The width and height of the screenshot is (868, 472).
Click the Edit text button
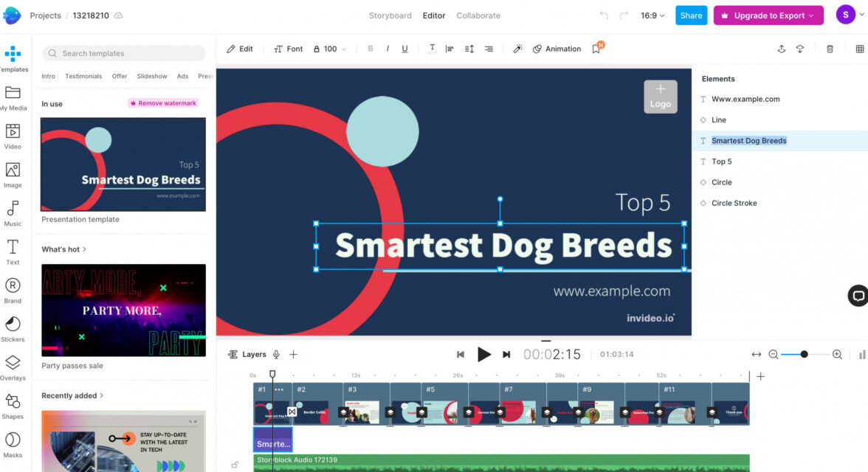coord(240,49)
